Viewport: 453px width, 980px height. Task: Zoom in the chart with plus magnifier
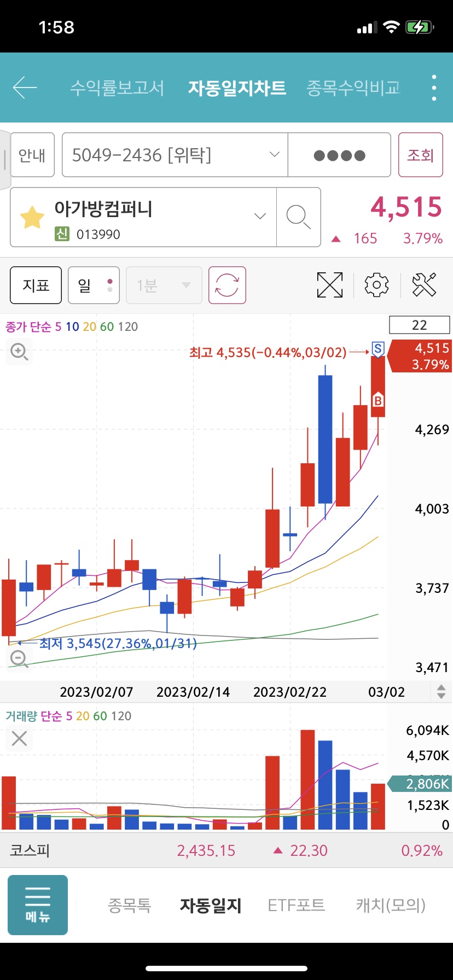pyautogui.click(x=19, y=352)
